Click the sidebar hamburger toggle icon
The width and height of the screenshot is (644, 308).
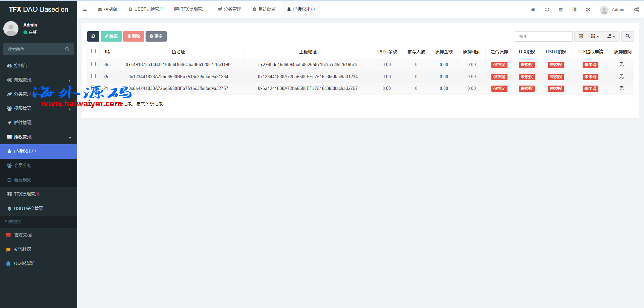tap(85, 9)
